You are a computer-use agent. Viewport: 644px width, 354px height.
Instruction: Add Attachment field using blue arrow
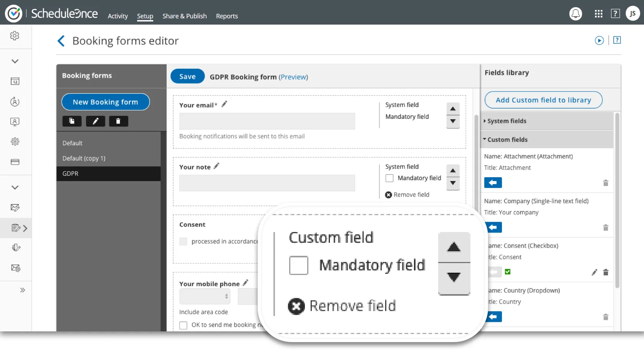click(x=493, y=183)
